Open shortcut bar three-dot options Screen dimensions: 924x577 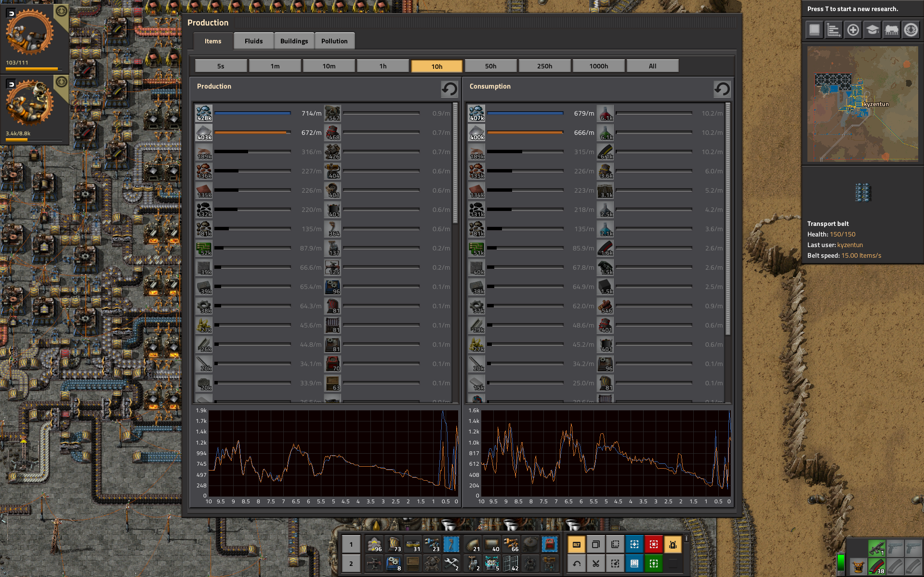pyautogui.click(x=686, y=539)
